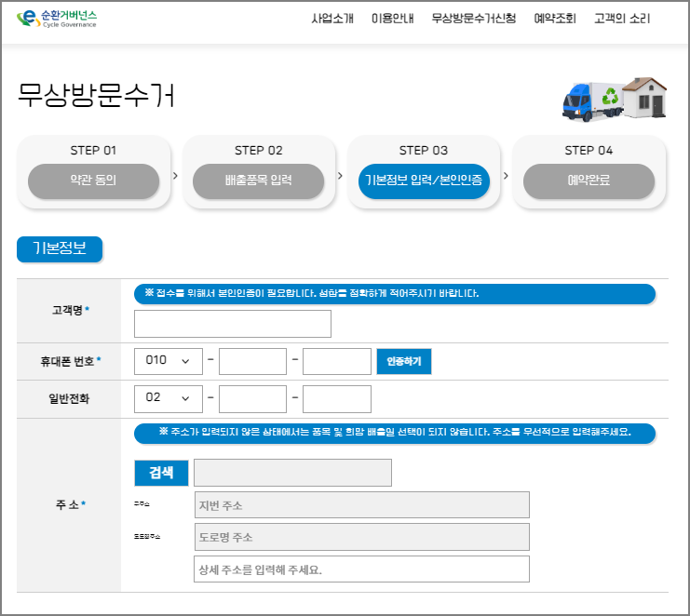Click the arrow between STEP 02 and STEP 03
The image size is (690, 616).
point(340,176)
